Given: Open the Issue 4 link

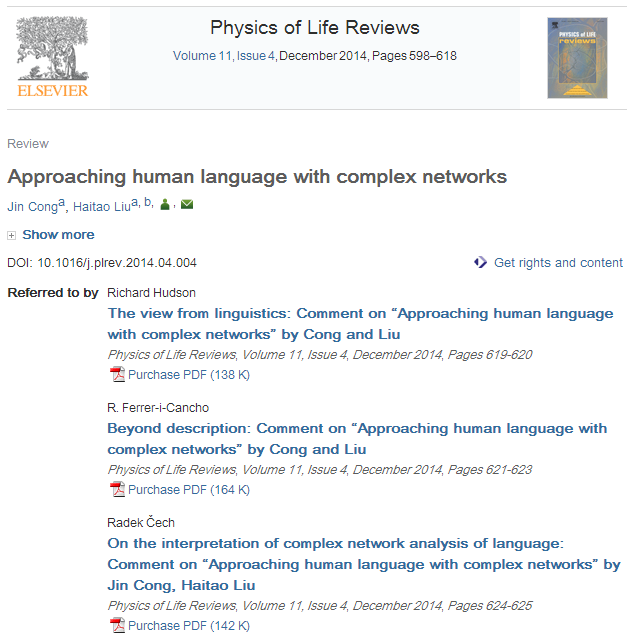Looking at the screenshot, I should click(256, 56).
